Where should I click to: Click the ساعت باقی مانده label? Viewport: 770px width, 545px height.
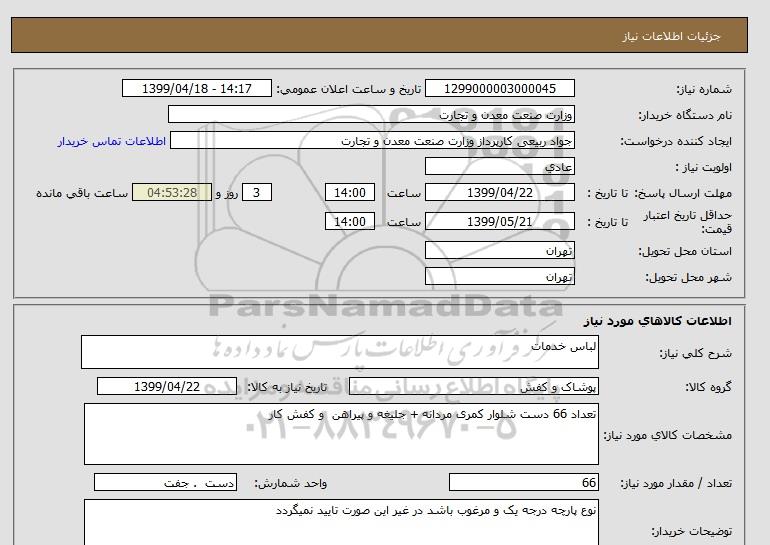click(82, 193)
